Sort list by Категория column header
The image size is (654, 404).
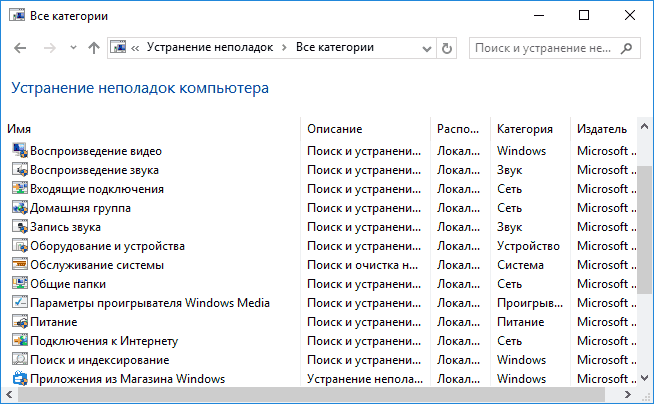[524, 129]
